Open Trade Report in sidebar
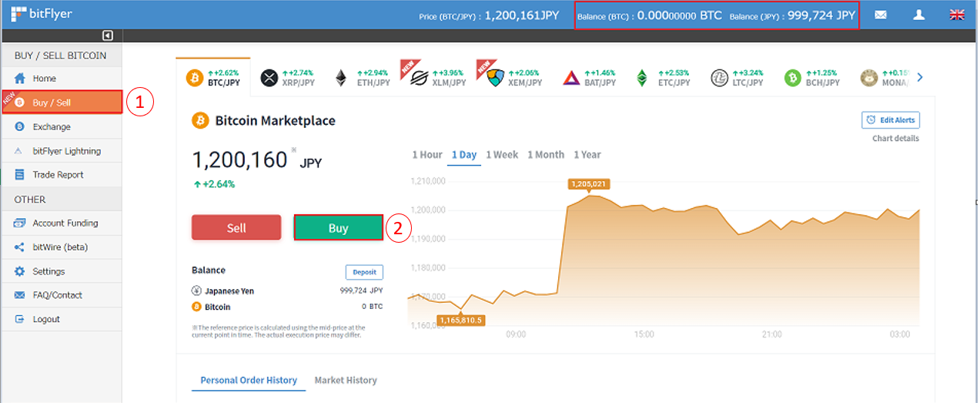Image resolution: width=980 pixels, height=403 pixels. (62, 175)
